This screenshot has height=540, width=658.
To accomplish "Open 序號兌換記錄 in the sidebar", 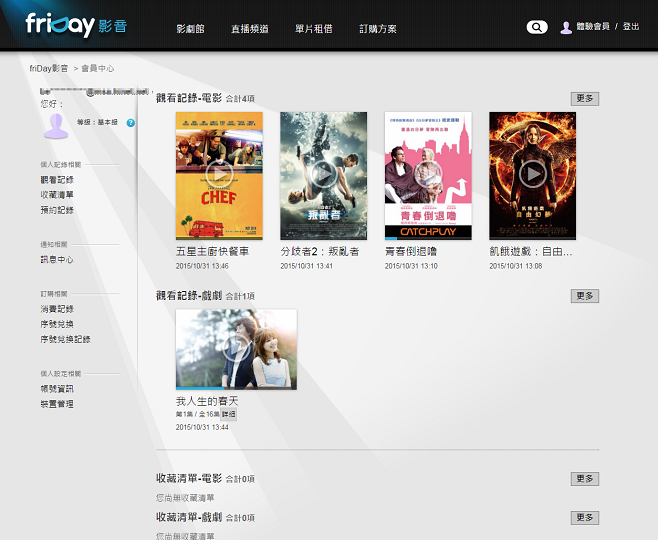I will (65, 339).
